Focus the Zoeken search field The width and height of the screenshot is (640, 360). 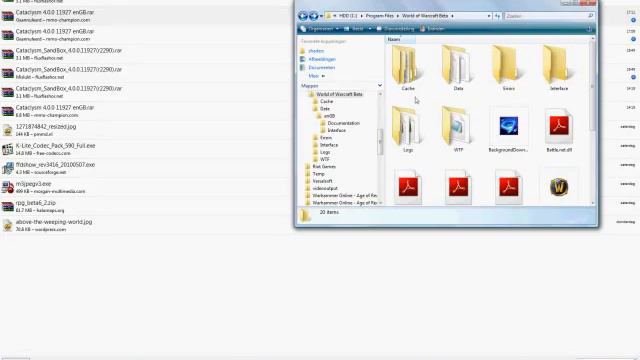tap(545, 16)
